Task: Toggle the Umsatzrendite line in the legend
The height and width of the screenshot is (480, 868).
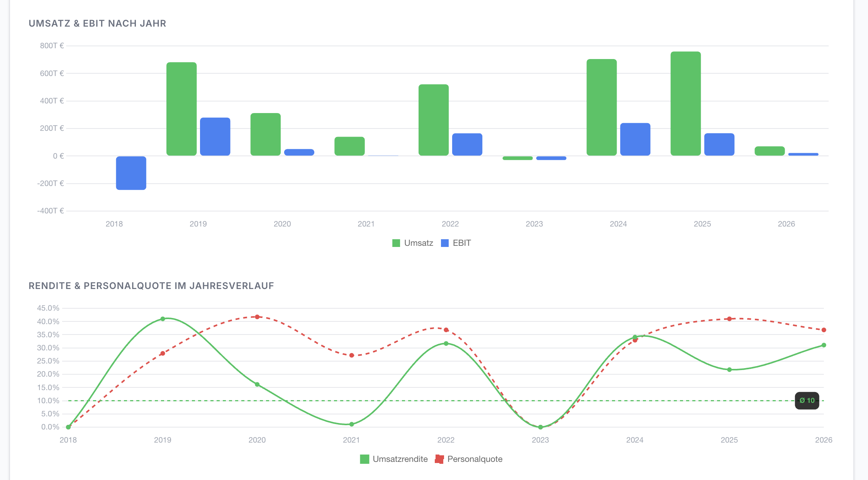Action: 394,459
